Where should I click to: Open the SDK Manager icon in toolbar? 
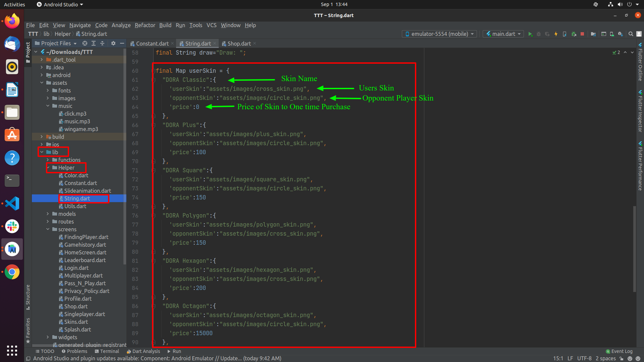620,34
